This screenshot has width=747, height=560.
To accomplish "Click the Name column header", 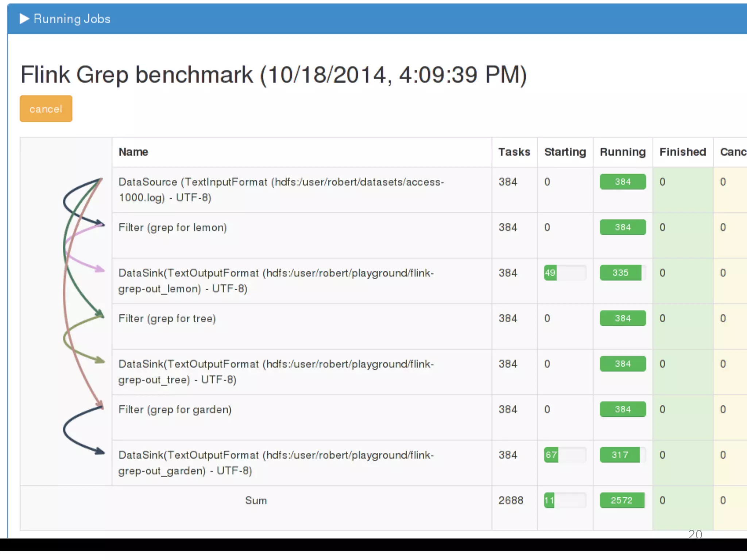I will (133, 152).
